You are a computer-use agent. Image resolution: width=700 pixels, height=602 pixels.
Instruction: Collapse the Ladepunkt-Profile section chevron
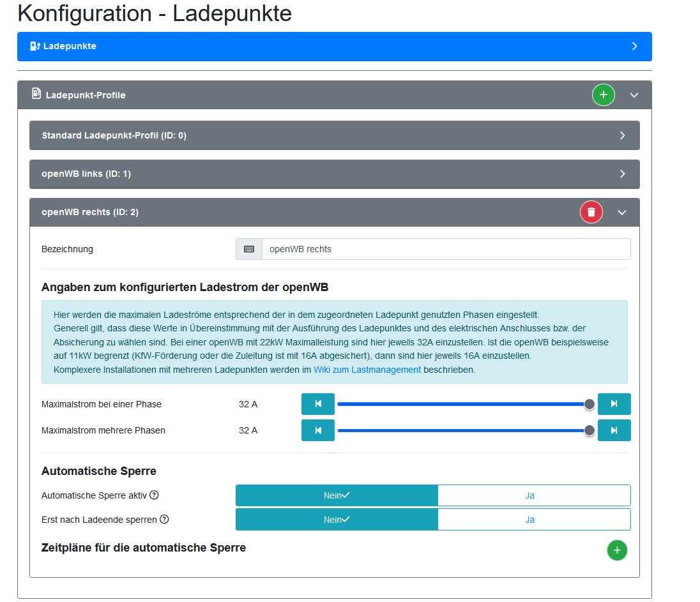click(634, 95)
